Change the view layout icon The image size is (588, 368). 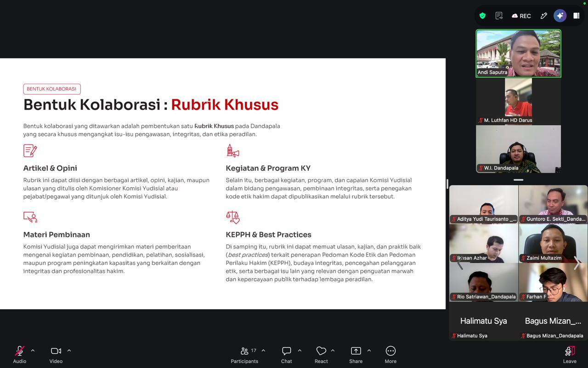click(576, 16)
